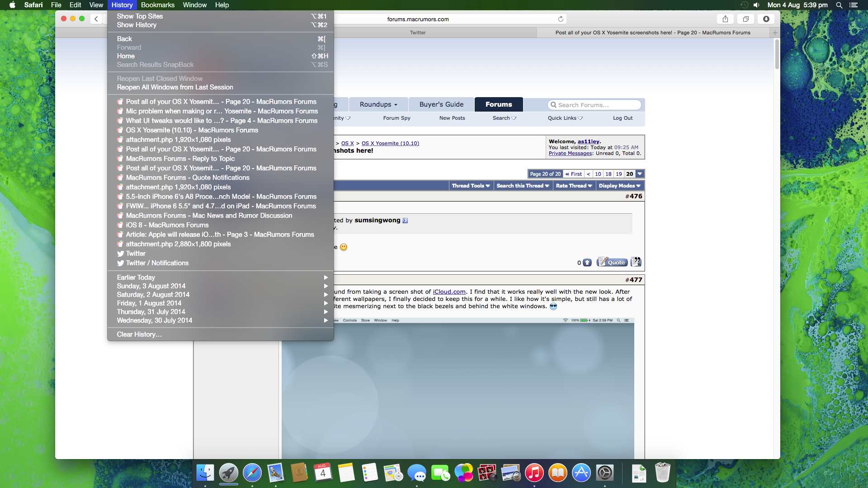Screen dimensions: 868x488
Task: Choose Reopen All Windows from Last Session
Action: click(x=221, y=87)
